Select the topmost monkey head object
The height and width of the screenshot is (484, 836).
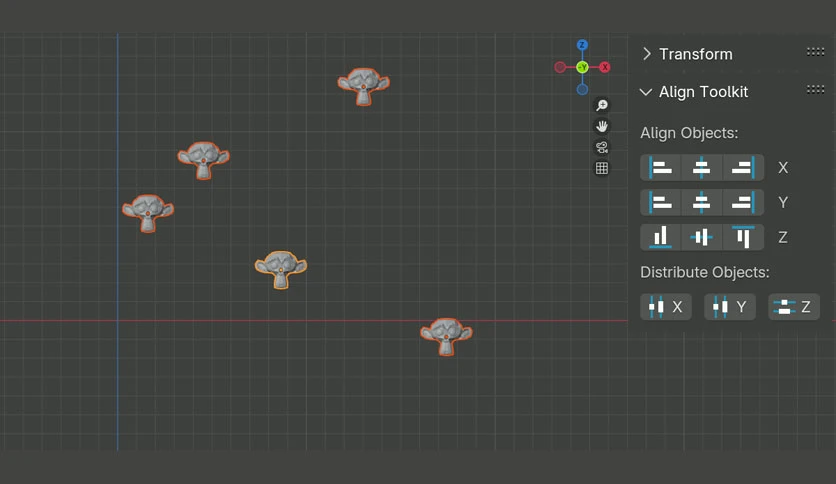(x=364, y=86)
